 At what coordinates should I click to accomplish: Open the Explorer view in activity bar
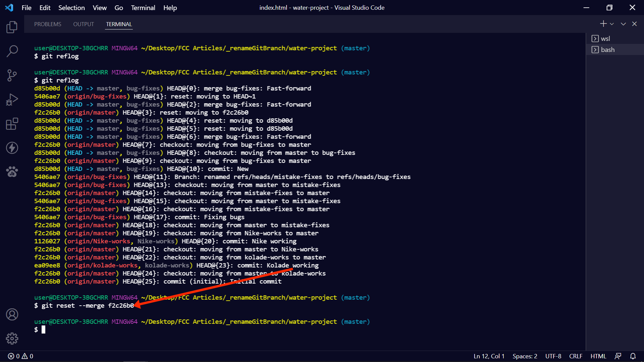coord(12,27)
